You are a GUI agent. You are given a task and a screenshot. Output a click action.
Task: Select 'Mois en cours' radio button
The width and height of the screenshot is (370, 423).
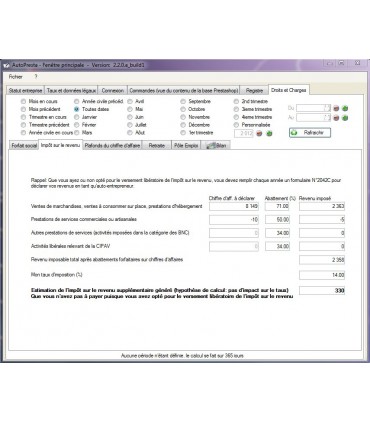click(x=23, y=101)
